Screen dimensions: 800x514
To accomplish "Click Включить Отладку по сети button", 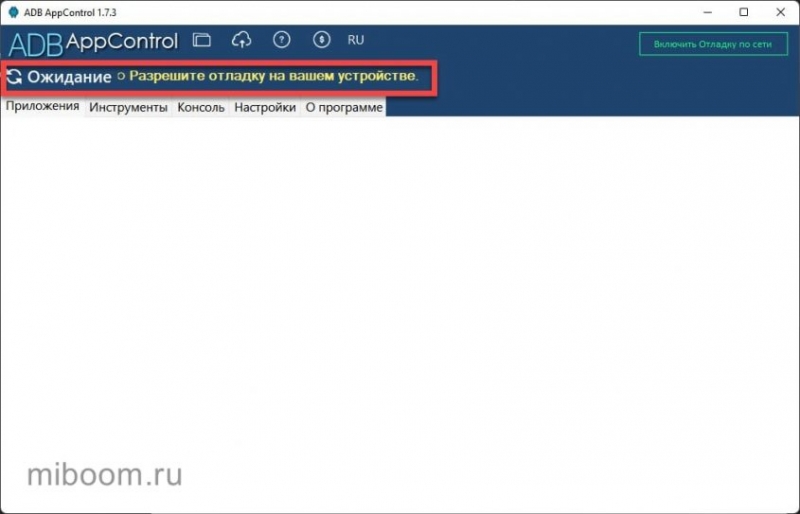I will coord(713,44).
